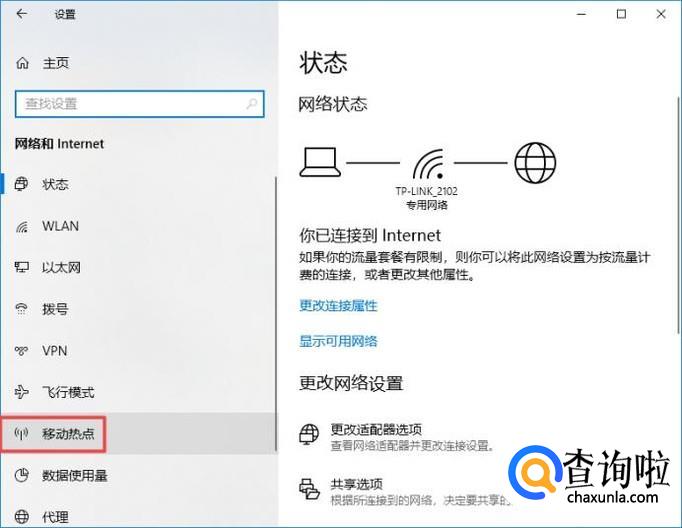Click the right pane vertical scrollbar

678,215
